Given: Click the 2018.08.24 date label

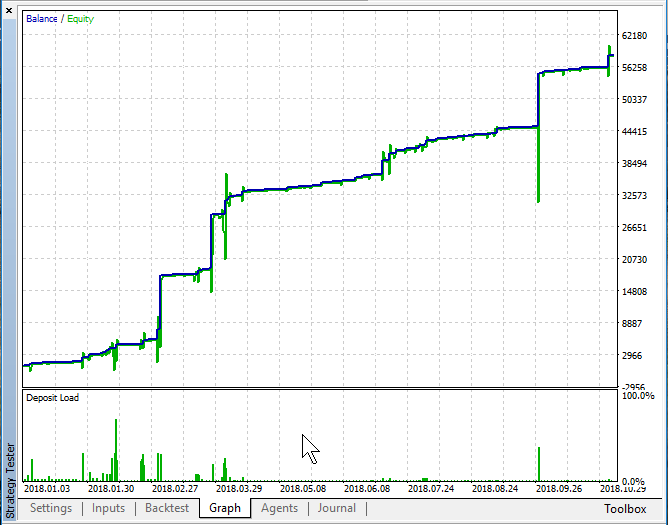Looking at the screenshot, I should 495,488.
